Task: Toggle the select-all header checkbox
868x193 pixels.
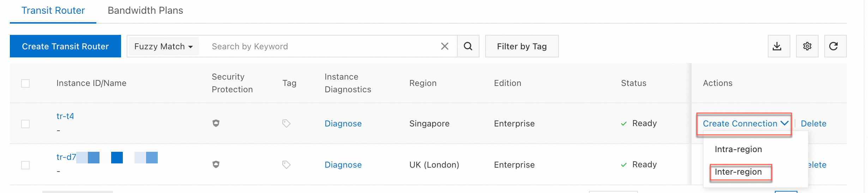Action: [x=25, y=83]
